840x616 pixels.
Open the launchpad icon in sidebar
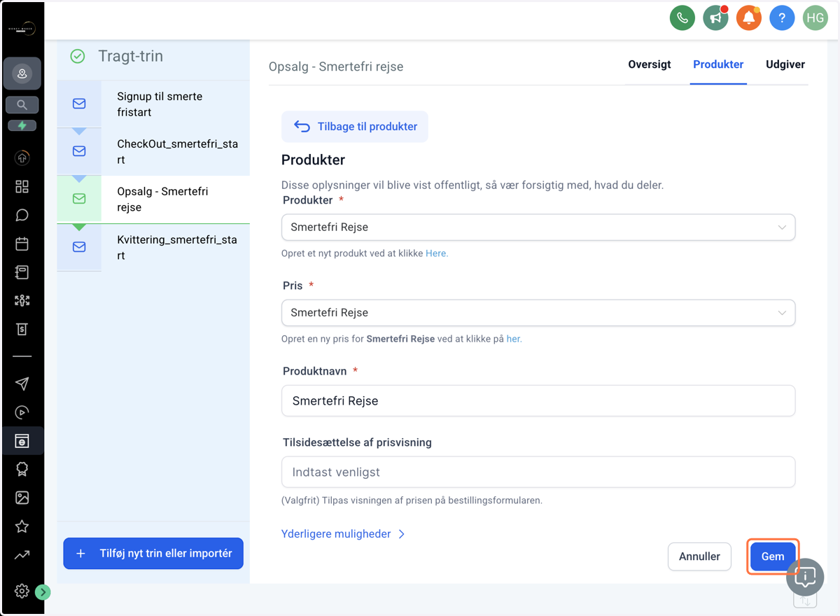coord(22,158)
